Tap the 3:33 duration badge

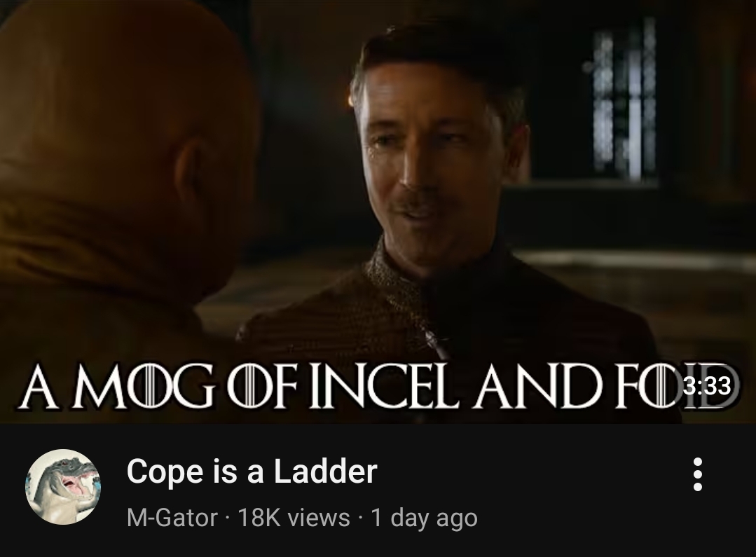[707, 385]
